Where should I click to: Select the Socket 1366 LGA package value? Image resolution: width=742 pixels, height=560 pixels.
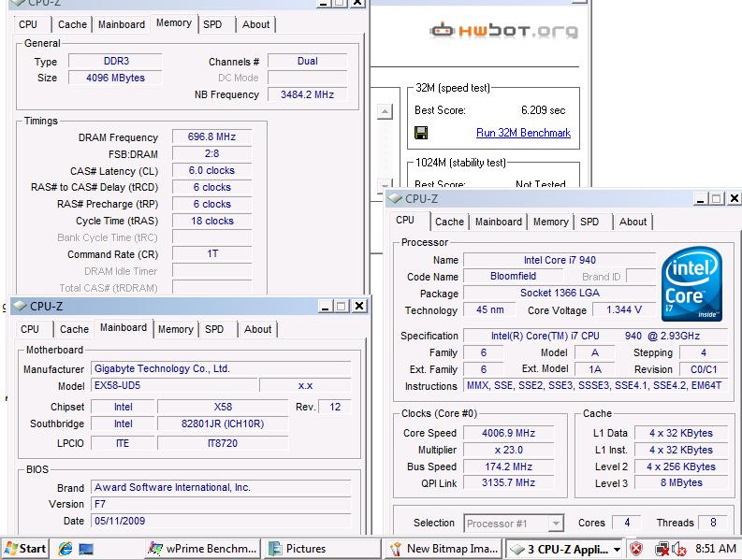coord(560,293)
